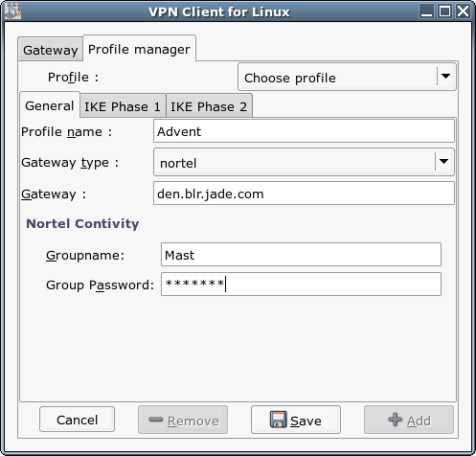Click the greyed-out Remove button
The image size is (476, 456).
[183, 420]
